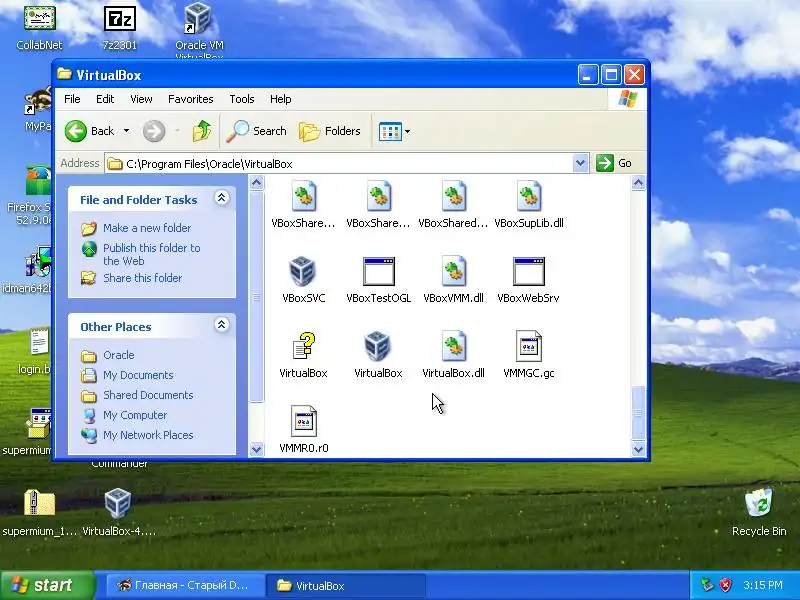
Task: Select the 7z2301 desktop icon
Action: click(119, 27)
